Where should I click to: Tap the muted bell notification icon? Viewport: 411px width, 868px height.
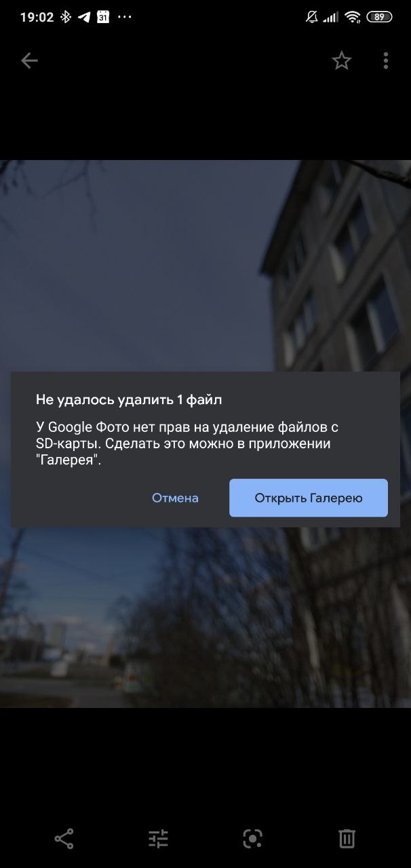click(x=311, y=17)
